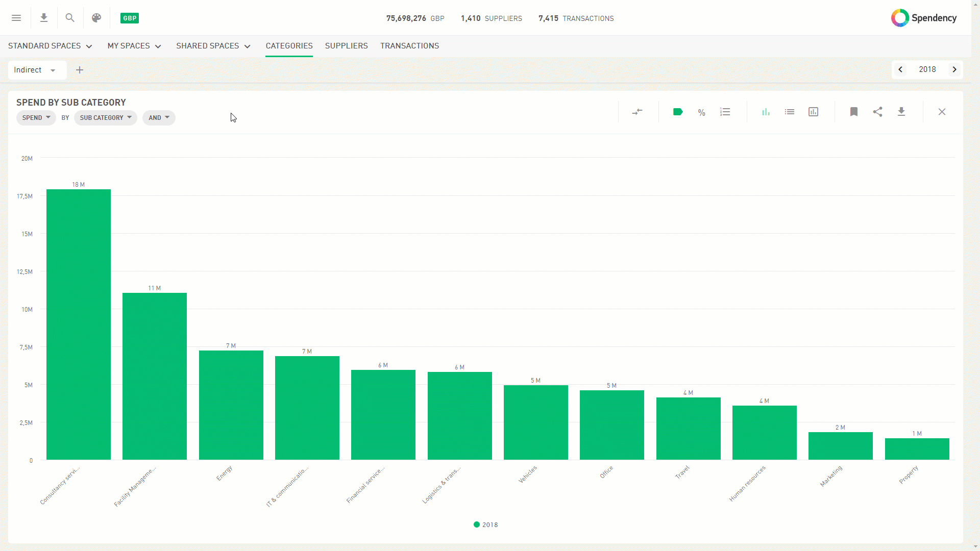Screen dimensions: 980x551
Task: Switch to the Categories tab
Action: coord(289,46)
